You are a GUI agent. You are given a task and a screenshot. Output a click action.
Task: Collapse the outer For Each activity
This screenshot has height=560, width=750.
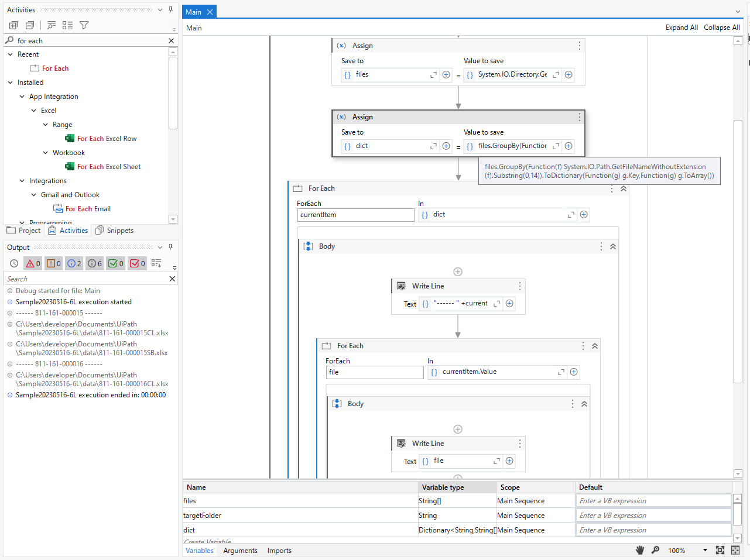[624, 188]
